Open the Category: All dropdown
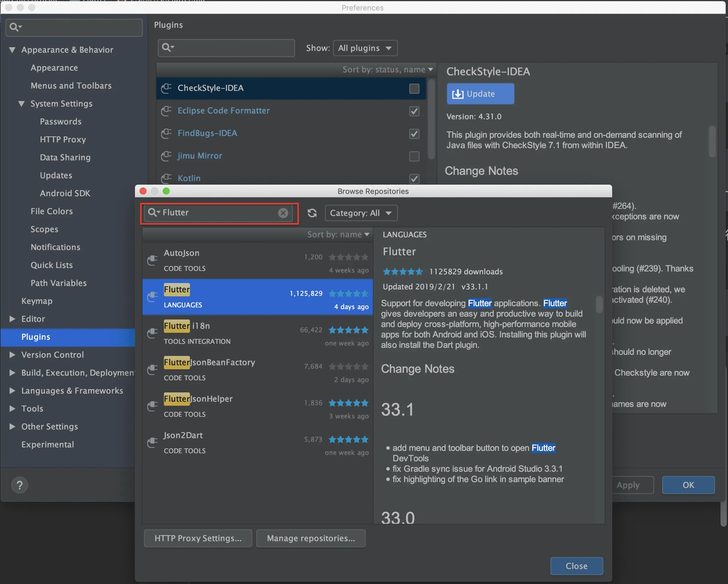The image size is (728, 584). pos(361,213)
